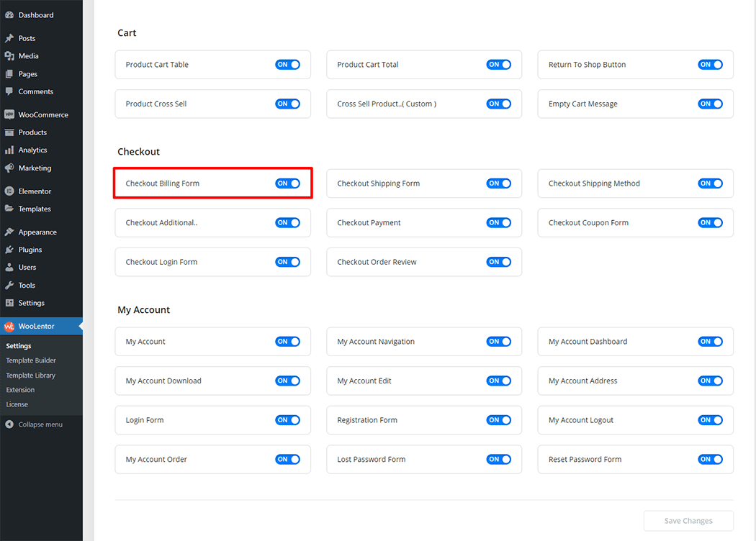Viewport: 756px width, 541px height.
Task: Open Template Library submenu item
Action: tap(31, 376)
